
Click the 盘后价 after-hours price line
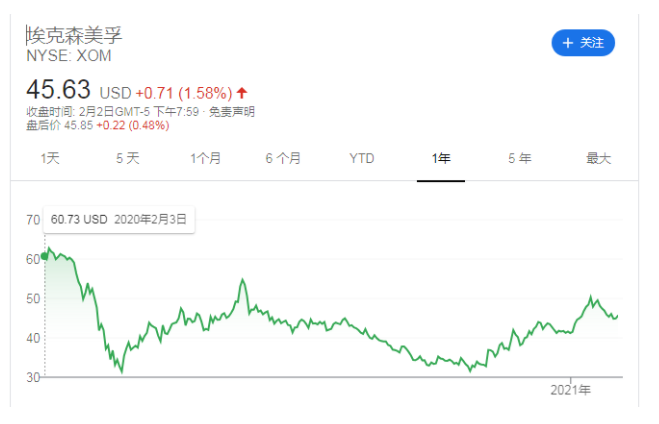point(97,125)
